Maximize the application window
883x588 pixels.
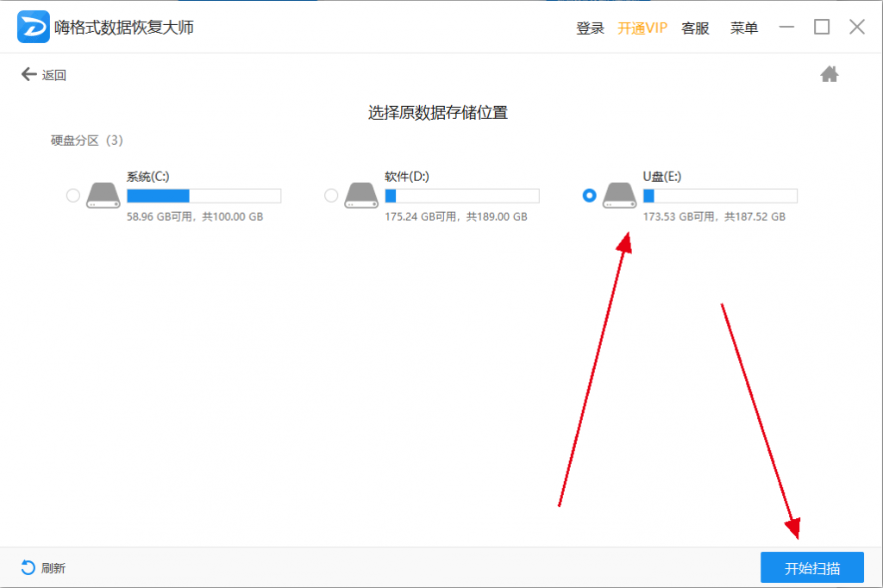click(822, 27)
